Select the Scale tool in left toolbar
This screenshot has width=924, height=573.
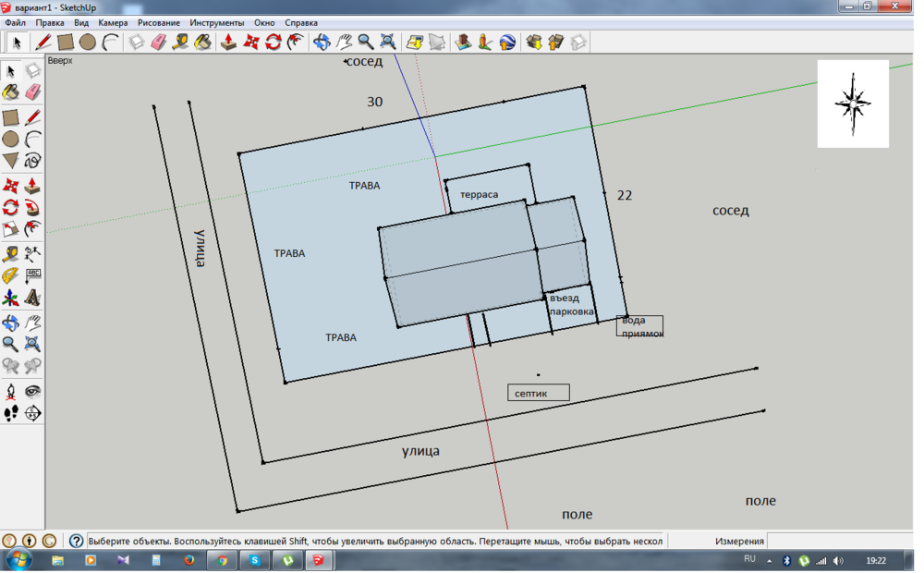(x=10, y=229)
